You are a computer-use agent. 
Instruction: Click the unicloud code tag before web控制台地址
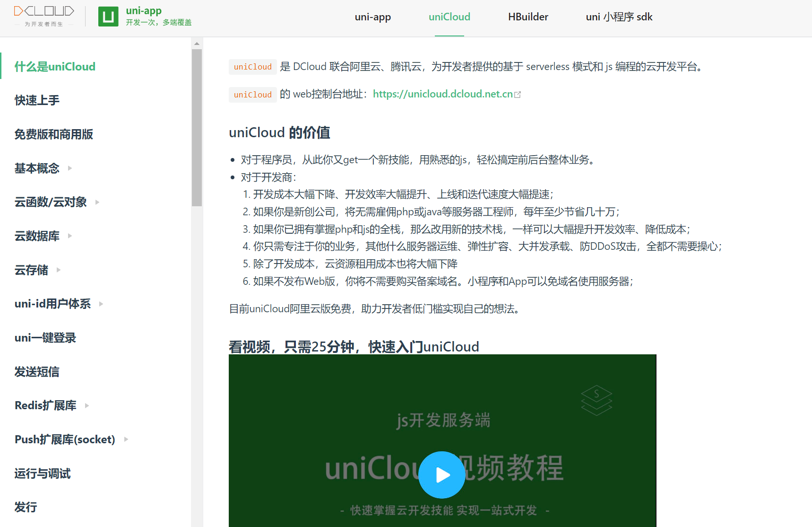pos(253,95)
